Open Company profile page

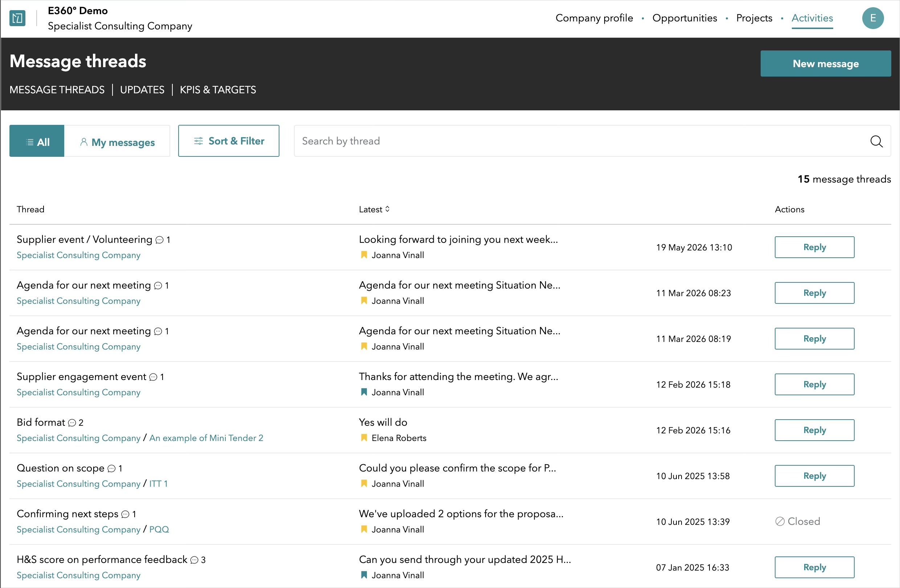(x=594, y=18)
